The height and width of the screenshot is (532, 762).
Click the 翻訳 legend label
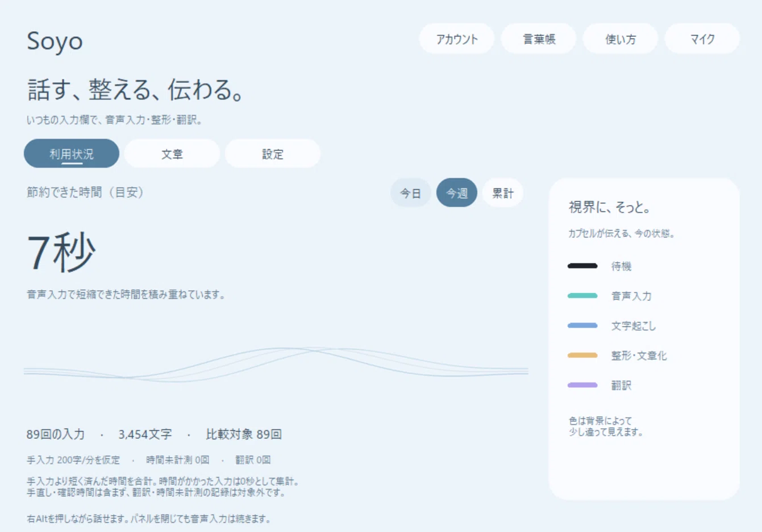click(621, 386)
